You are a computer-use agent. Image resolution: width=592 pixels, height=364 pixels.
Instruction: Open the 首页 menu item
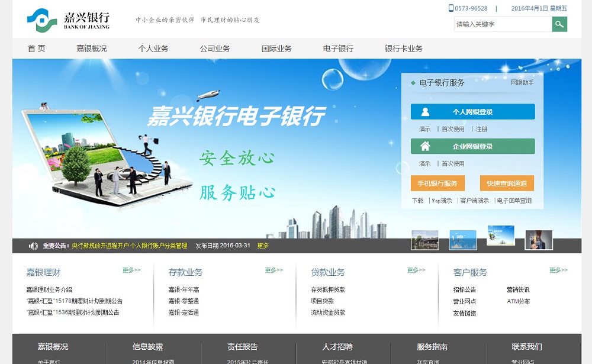[x=36, y=49]
